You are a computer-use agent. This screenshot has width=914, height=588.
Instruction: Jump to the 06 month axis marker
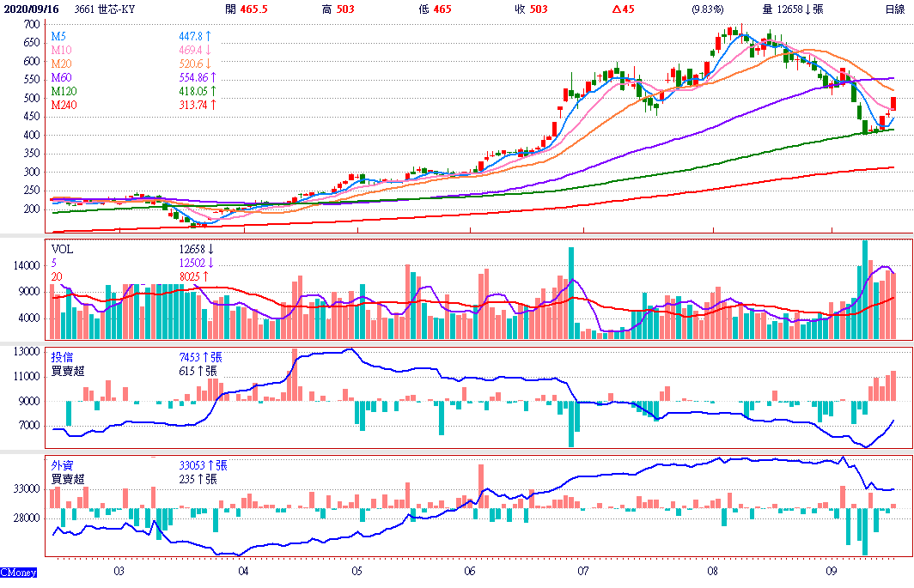(x=469, y=571)
